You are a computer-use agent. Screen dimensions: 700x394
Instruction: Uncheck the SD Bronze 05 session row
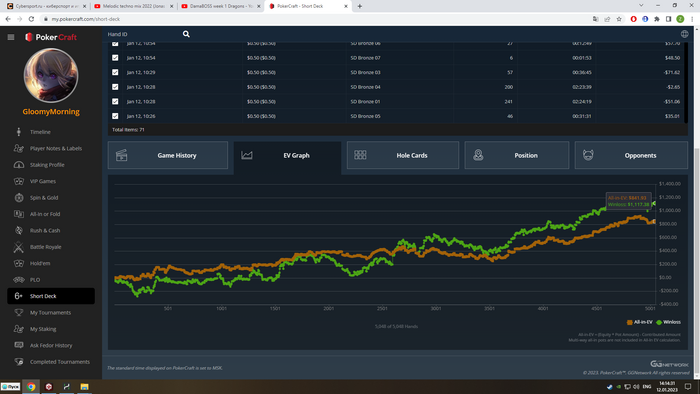115,116
